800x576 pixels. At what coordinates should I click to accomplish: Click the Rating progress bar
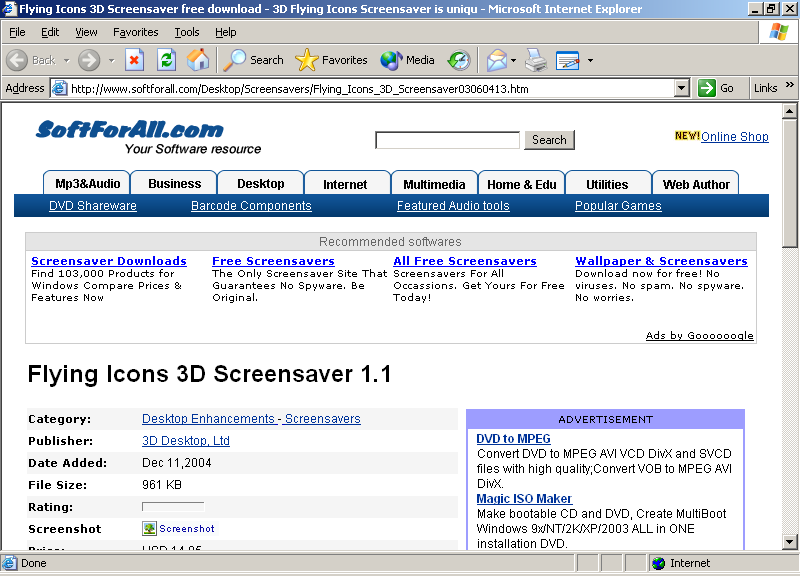click(173, 507)
